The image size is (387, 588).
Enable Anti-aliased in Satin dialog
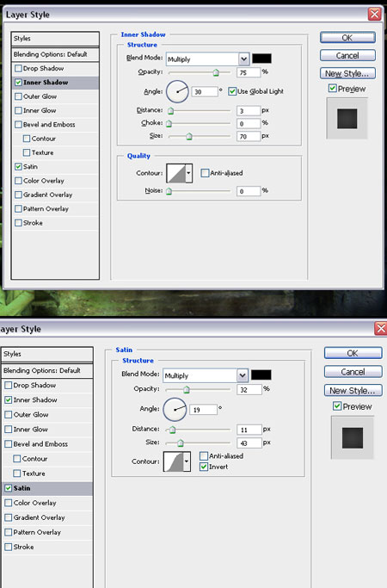coord(204,456)
